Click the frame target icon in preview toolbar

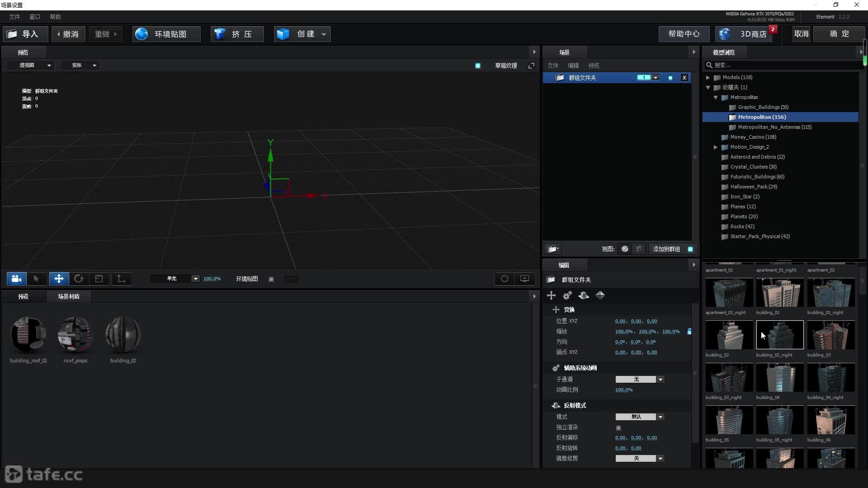pyautogui.click(x=505, y=279)
